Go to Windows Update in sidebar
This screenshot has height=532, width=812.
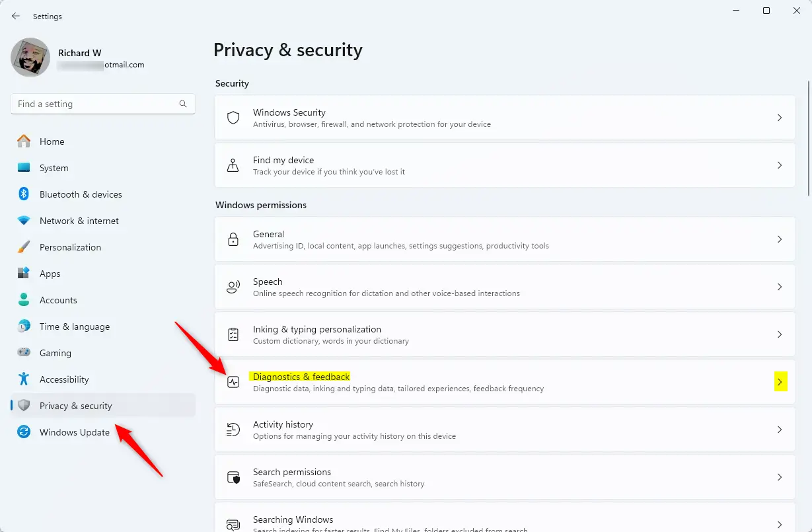(x=74, y=432)
